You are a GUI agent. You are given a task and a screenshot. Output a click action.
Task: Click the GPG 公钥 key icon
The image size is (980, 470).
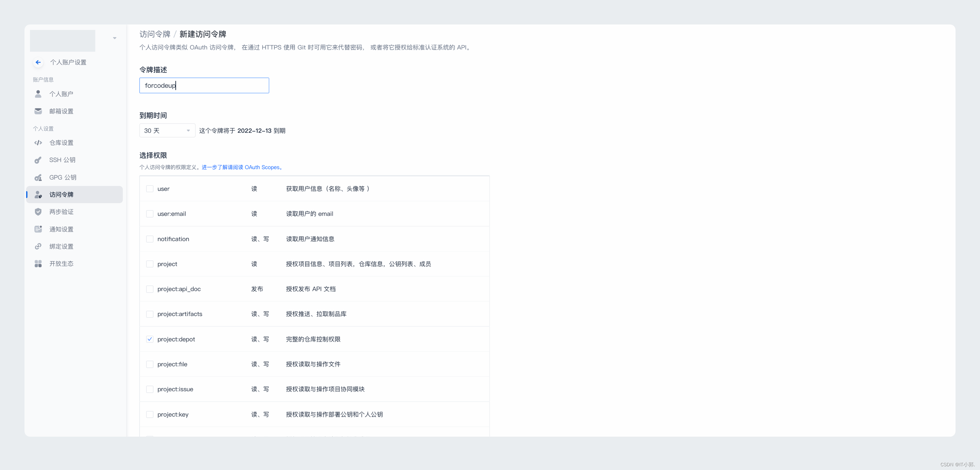38,178
